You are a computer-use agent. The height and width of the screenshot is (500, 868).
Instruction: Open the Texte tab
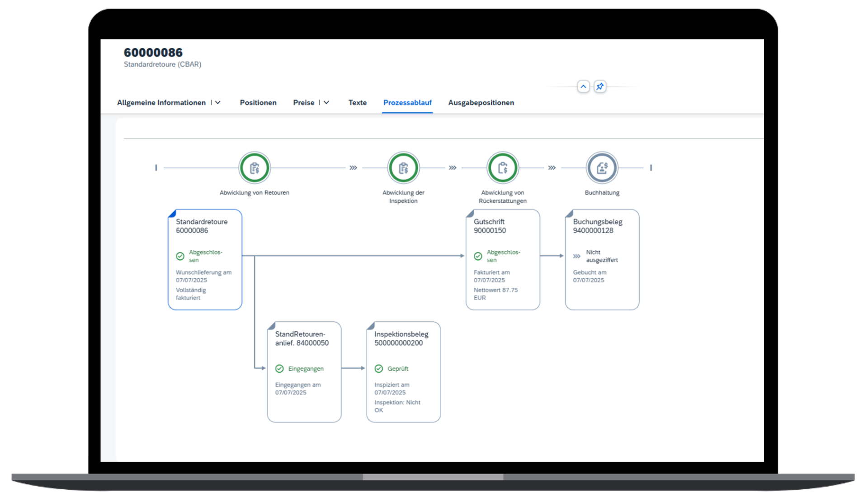click(x=357, y=103)
